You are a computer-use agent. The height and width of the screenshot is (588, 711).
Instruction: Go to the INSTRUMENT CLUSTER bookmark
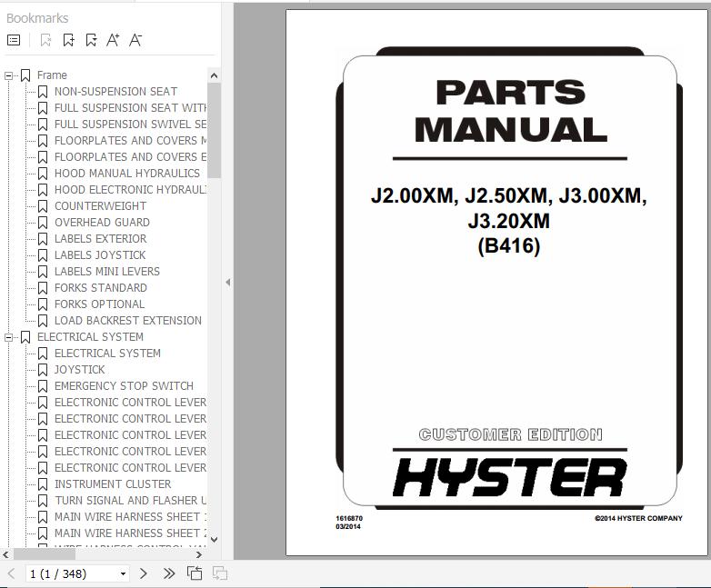pyautogui.click(x=113, y=483)
